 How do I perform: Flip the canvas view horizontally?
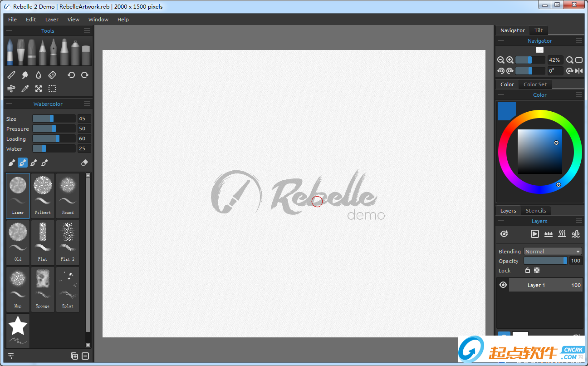point(579,71)
